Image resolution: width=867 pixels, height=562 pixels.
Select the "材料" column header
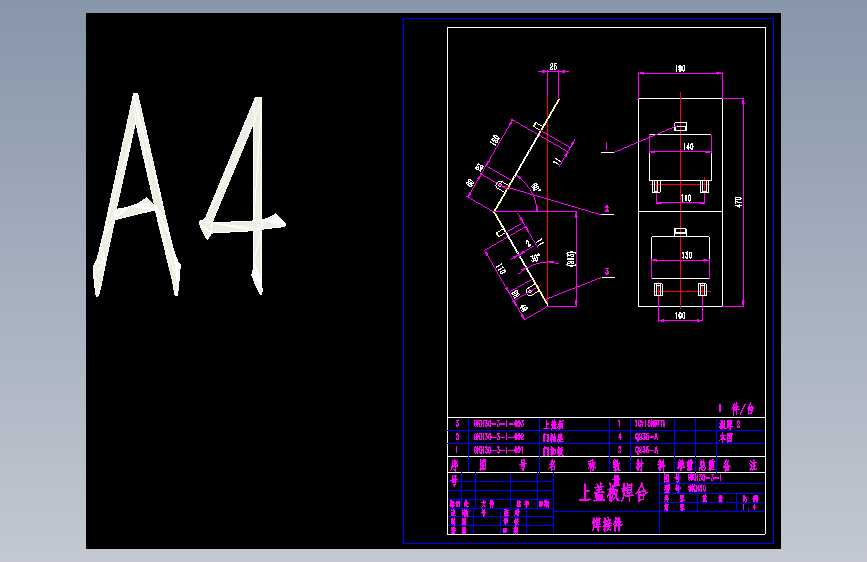650,465
